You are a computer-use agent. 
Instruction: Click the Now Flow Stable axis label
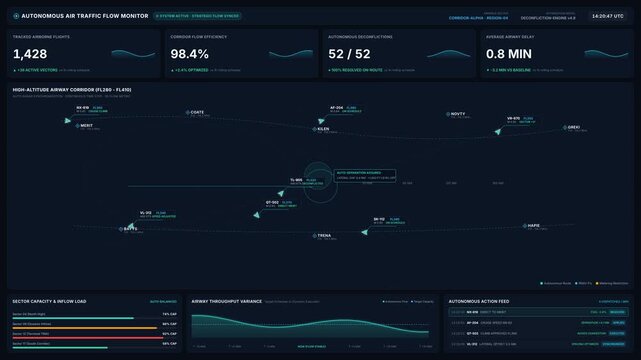point(312,347)
